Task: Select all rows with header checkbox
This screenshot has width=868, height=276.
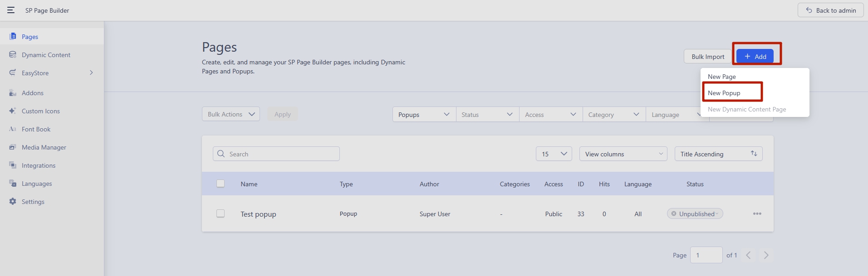Action: [x=221, y=184]
